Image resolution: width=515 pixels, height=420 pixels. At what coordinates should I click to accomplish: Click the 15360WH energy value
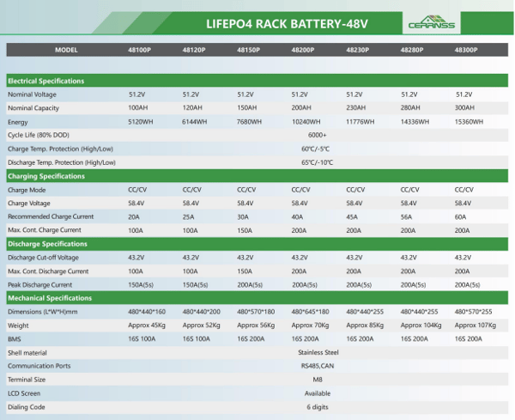pos(470,122)
